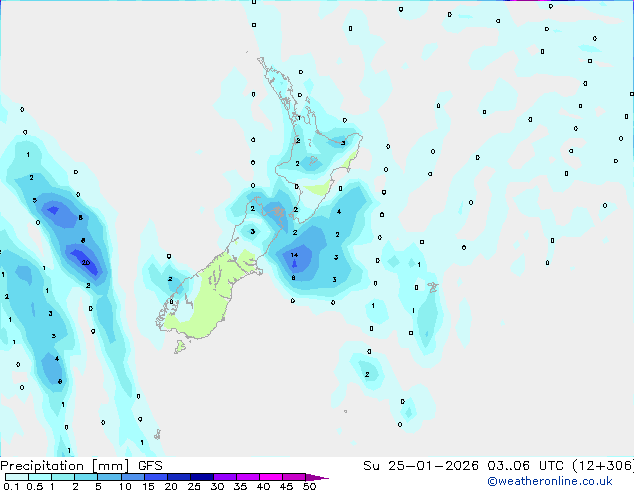The width and height of the screenshot is (634, 490).
Task: Click the legend swatch between 0.1 and 0.5
Action: coord(17,477)
